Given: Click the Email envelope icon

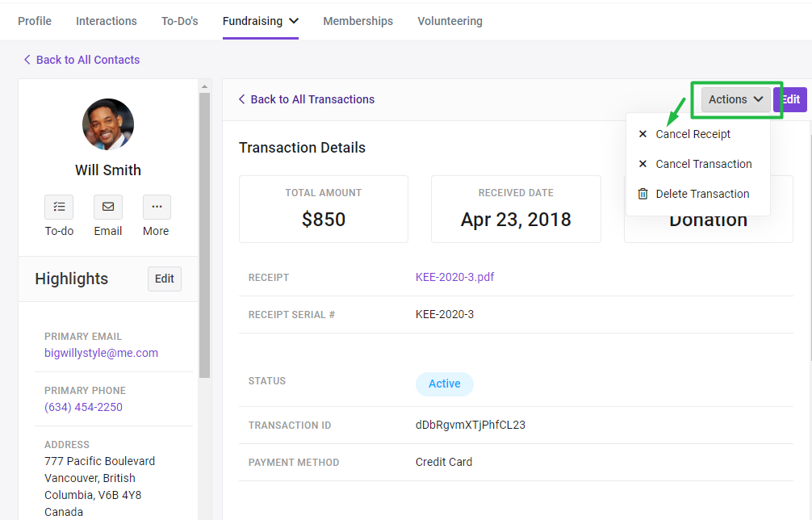Looking at the screenshot, I should pos(108,208).
